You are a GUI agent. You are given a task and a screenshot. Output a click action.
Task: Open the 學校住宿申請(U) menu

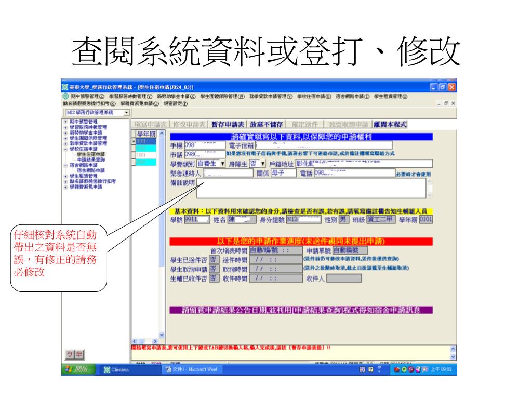314,96
